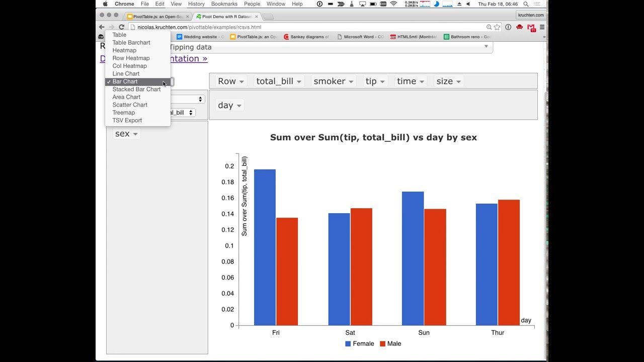Open Microsoft Word bookmark
The image size is (644, 362).
click(360, 37)
